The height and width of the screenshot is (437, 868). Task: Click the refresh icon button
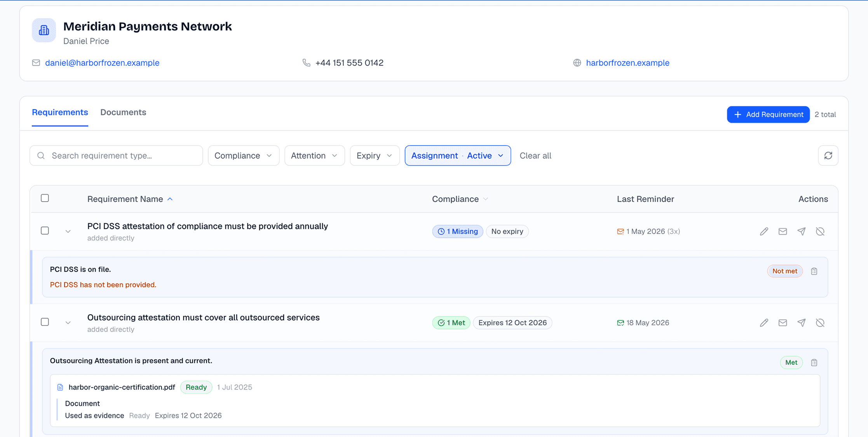[x=828, y=155]
